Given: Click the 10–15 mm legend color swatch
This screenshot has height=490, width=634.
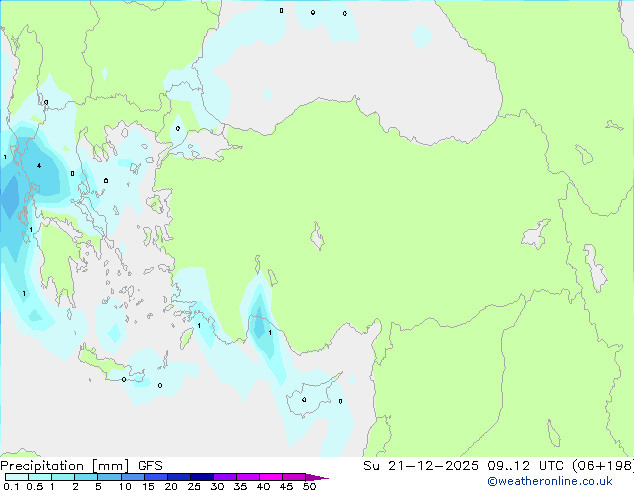Looking at the screenshot, I should pos(133,477).
